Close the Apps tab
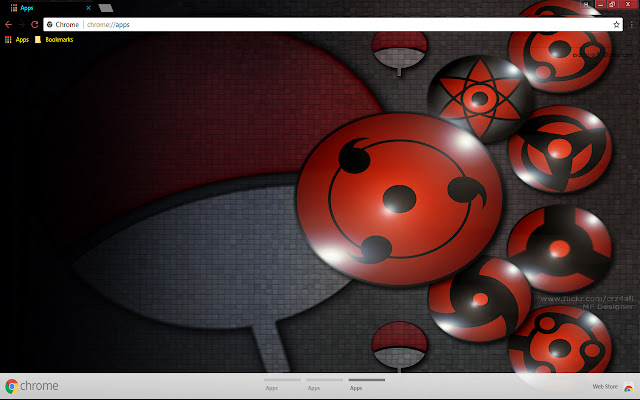The height and width of the screenshot is (400, 640). click(89, 8)
